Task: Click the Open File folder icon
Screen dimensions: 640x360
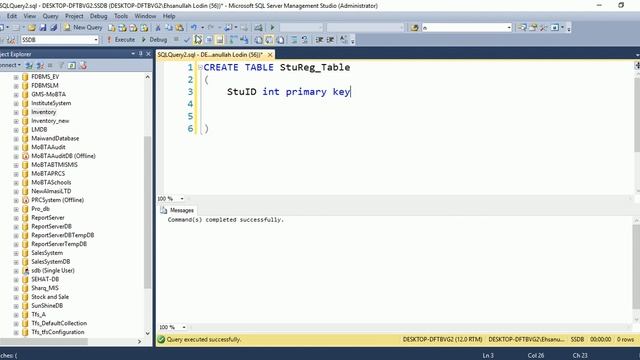Action: (x=32, y=28)
